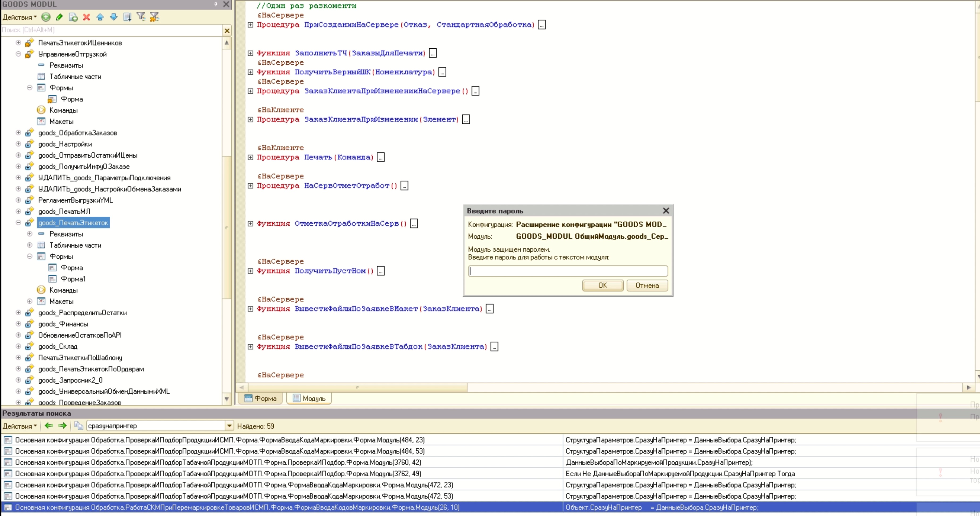Screen dimensions: 980x516
Task: Click the blue Move Down arrow icon
Action: click(x=113, y=17)
